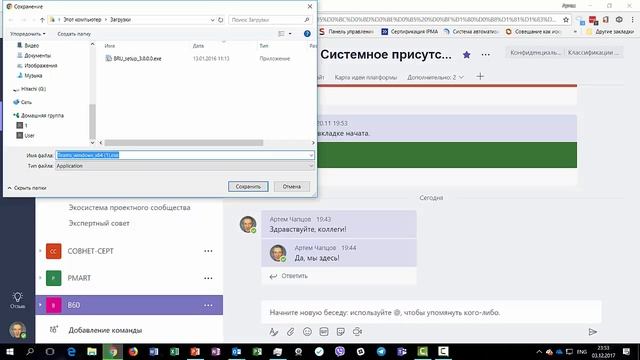
Task: Insert a GIF using compose bar icon
Action: (324, 332)
